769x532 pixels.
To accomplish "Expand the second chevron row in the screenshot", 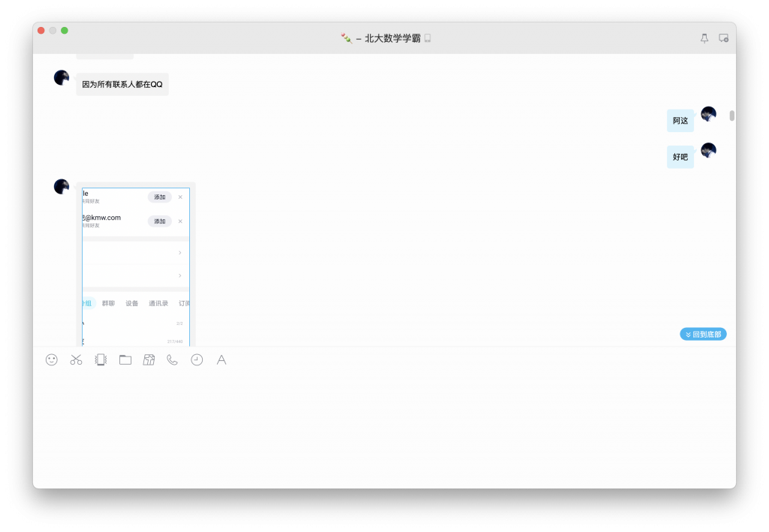I will click(179, 275).
